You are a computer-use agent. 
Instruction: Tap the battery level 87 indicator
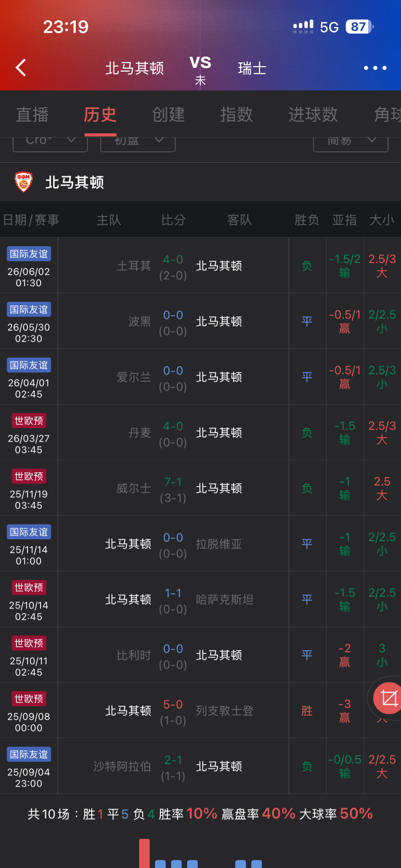pyautogui.click(x=359, y=27)
